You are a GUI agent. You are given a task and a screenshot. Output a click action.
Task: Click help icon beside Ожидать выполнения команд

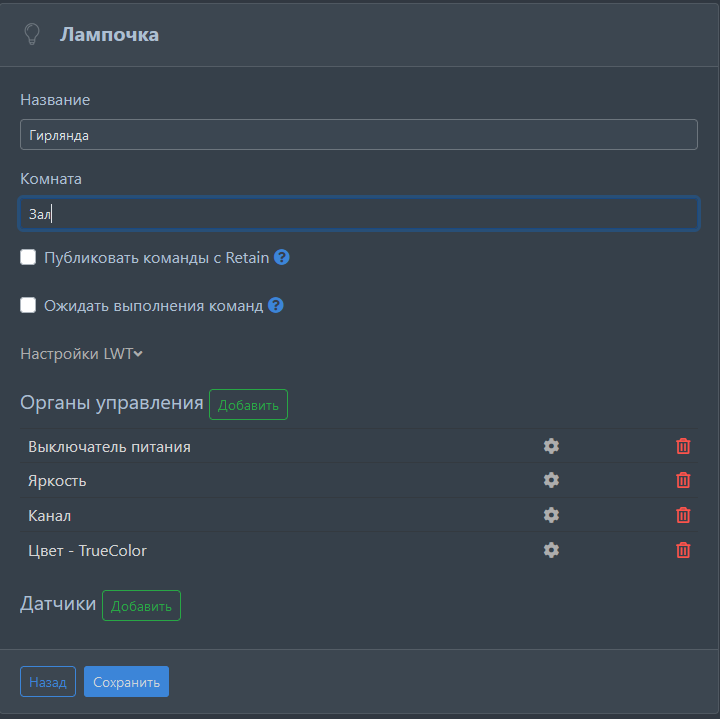[276, 305]
